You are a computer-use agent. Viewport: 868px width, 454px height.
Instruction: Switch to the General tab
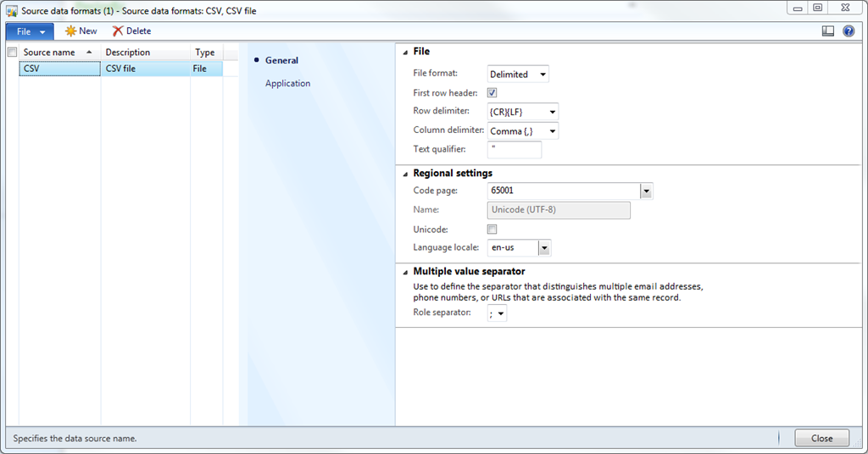[281, 60]
